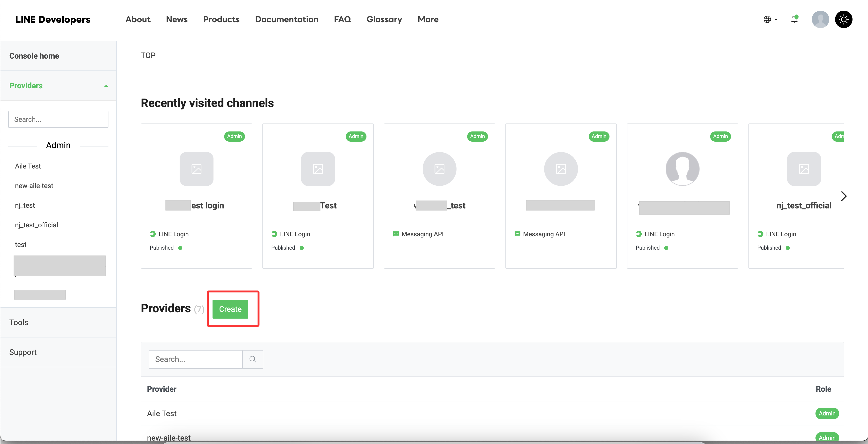Open the More menu
Screen dimensions: 868x444
[428, 20]
